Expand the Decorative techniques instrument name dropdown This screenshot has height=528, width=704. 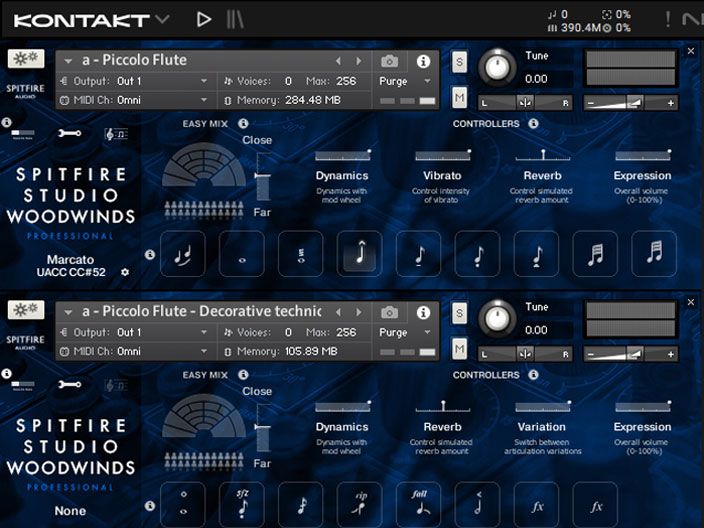(68, 312)
